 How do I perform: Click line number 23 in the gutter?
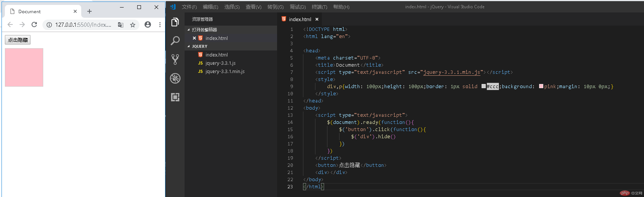point(290,187)
